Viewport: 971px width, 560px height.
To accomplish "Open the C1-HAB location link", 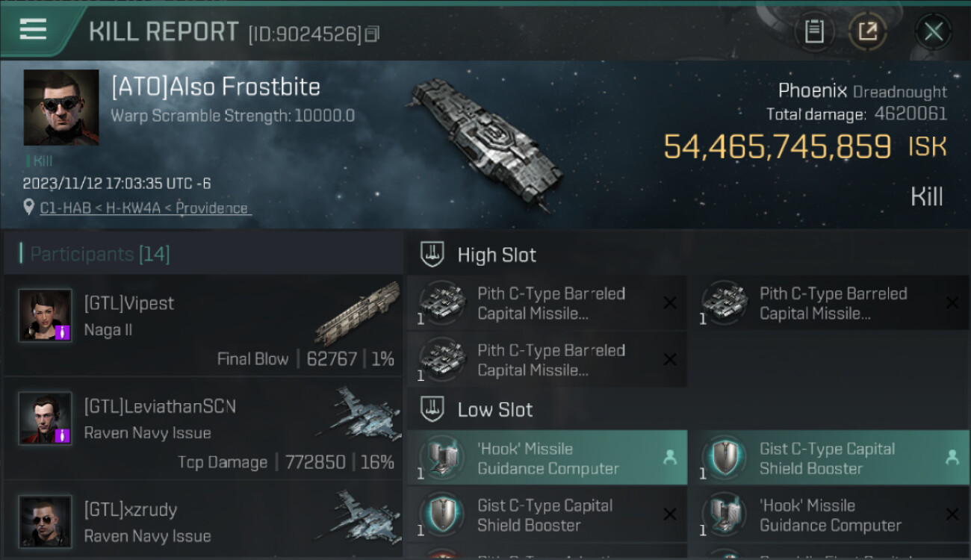I will [144, 208].
